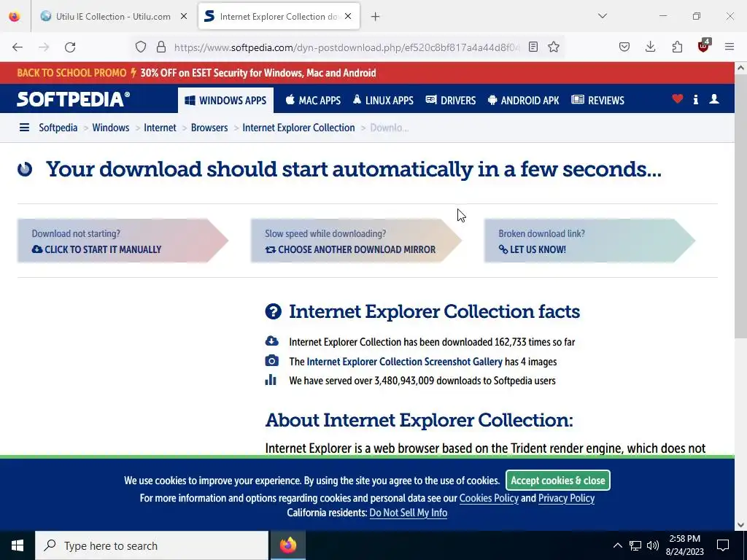The height and width of the screenshot is (560, 747).
Task: Click Firefox icon in the taskbar
Action: (287, 545)
